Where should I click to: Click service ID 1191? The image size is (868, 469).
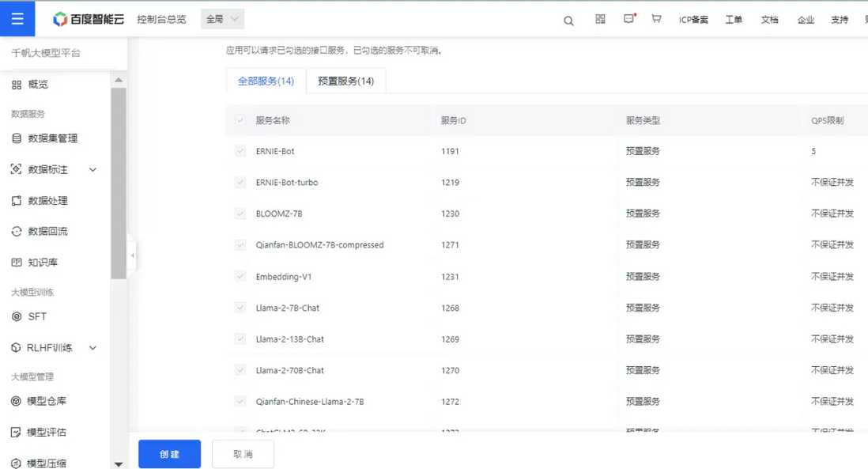coord(450,151)
